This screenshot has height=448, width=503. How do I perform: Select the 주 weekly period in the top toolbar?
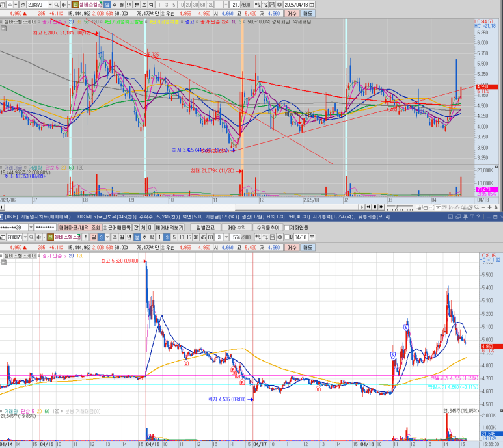click(115, 5)
